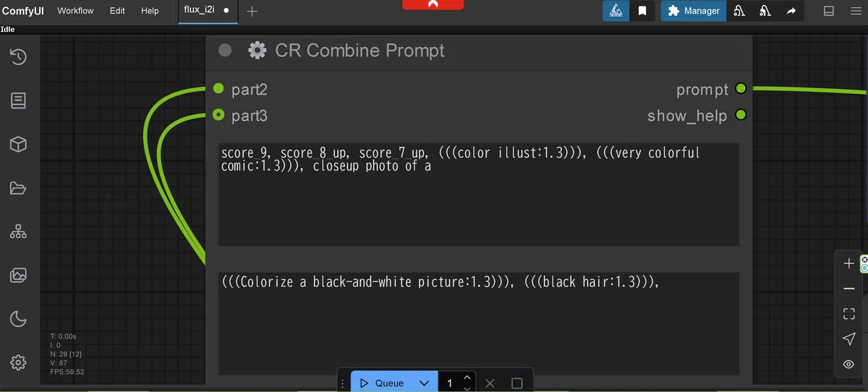
Task: Collapse the CR Combine Prompt node dot
Action: click(225, 50)
